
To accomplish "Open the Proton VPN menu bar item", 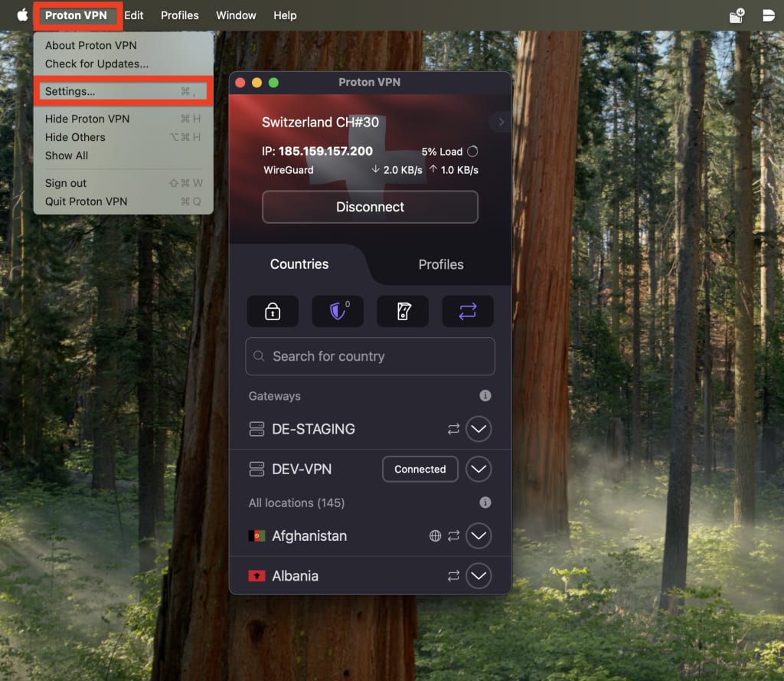I will [76, 15].
